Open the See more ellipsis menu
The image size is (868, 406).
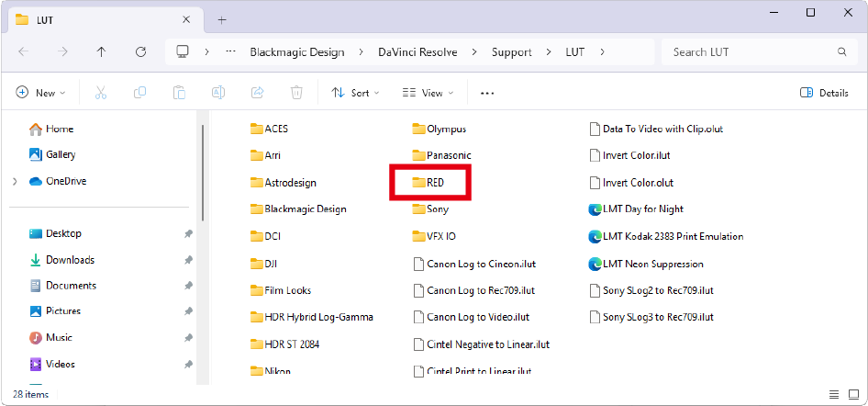tap(487, 93)
